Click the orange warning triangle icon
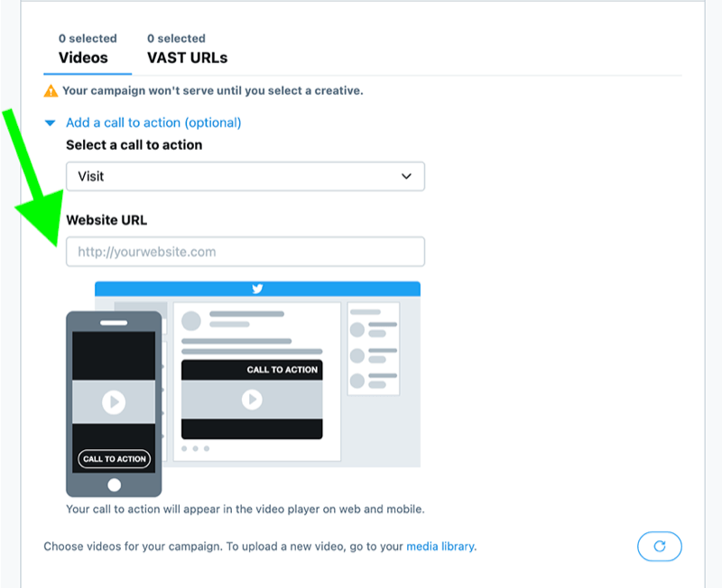This screenshot has width=722, height=588. tap(51, 91)
